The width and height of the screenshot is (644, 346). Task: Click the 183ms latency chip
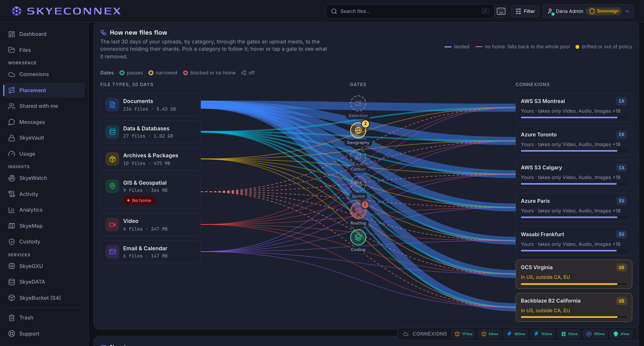pyautogui.click(x=515, y=334)
